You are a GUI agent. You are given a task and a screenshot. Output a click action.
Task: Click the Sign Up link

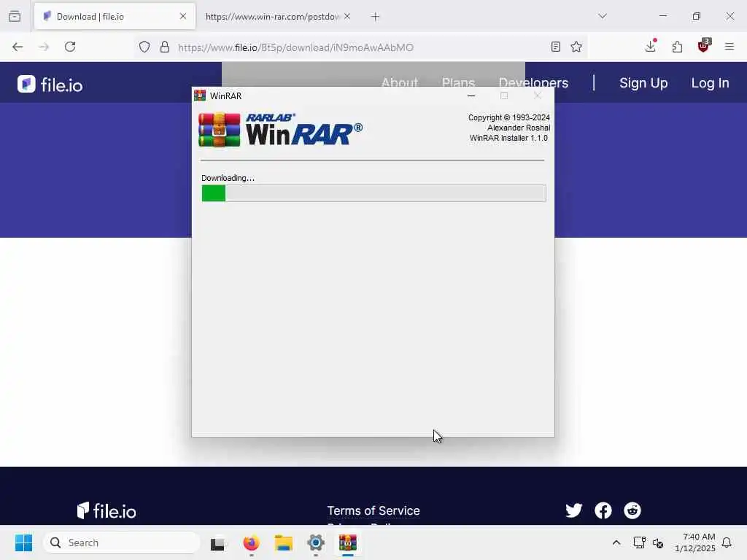(643, 83)
